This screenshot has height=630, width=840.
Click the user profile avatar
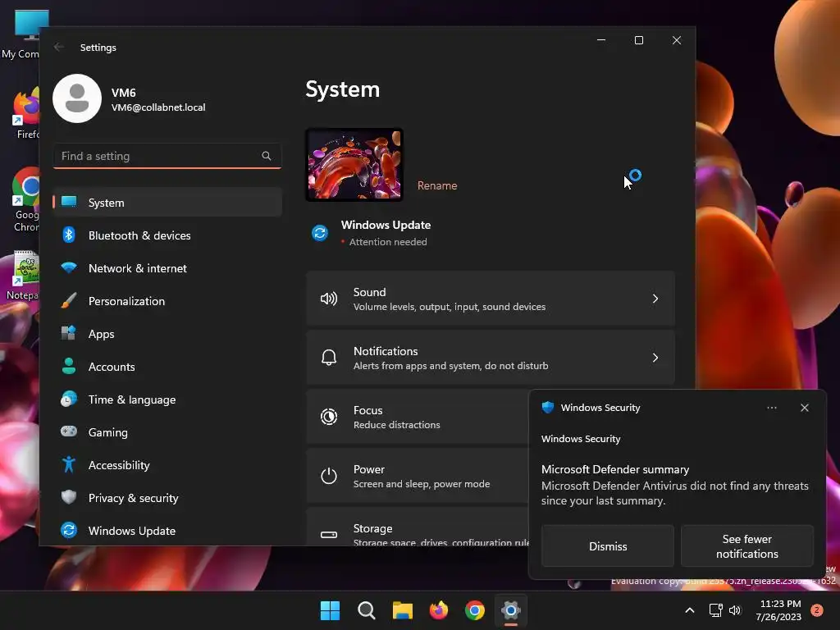(77, 98)
